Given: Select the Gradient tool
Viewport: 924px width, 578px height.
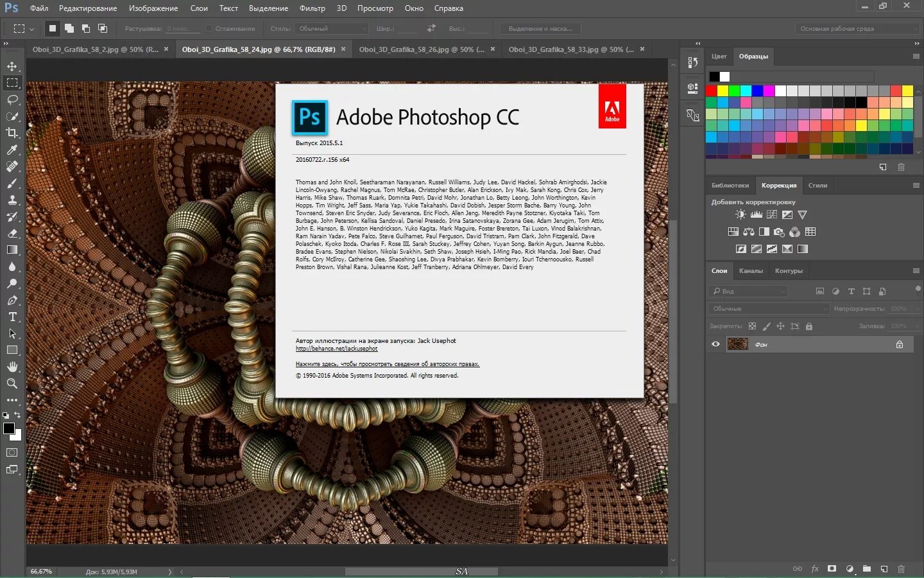Looking at the screenshot, I should click(x=12, y=250).
